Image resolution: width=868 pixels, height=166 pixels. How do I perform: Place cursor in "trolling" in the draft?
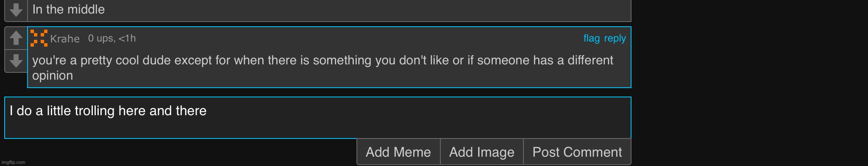95,111
